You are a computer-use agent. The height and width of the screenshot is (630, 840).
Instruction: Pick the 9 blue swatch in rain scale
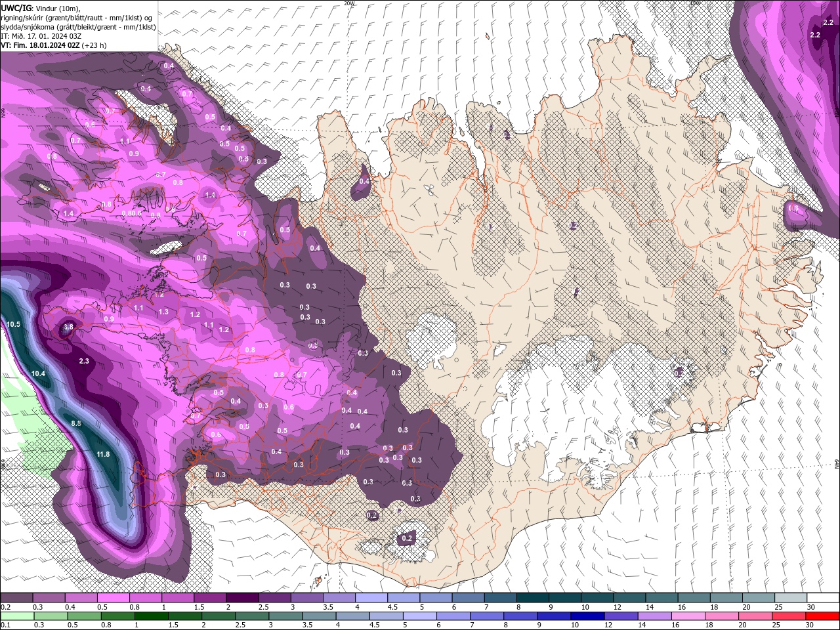tap(555, 616)
